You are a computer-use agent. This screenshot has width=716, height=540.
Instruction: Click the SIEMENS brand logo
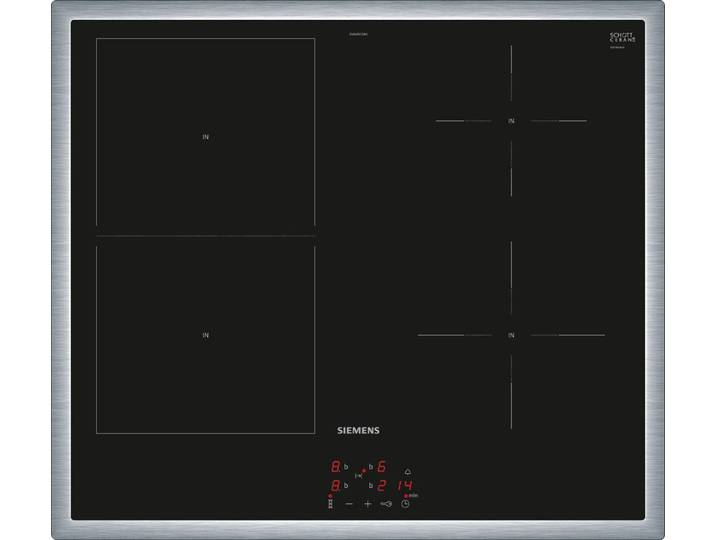pos(358,430)
